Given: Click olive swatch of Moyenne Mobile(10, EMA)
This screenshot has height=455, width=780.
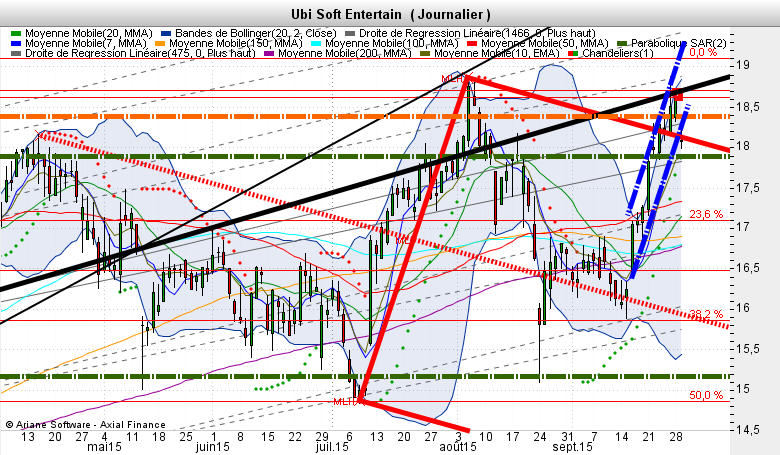Looking at the screenshot, I should point(425,53).
